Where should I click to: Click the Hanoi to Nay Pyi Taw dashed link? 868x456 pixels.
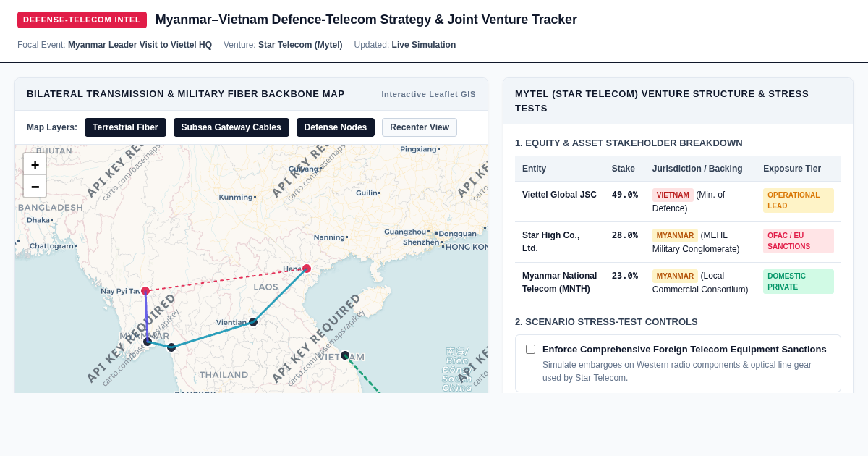[226, 280]
